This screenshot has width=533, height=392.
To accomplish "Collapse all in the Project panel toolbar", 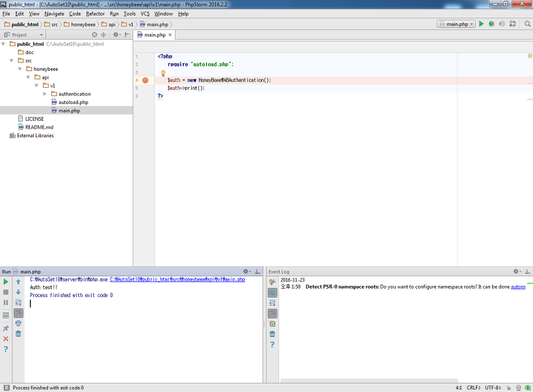I will 103,34.
